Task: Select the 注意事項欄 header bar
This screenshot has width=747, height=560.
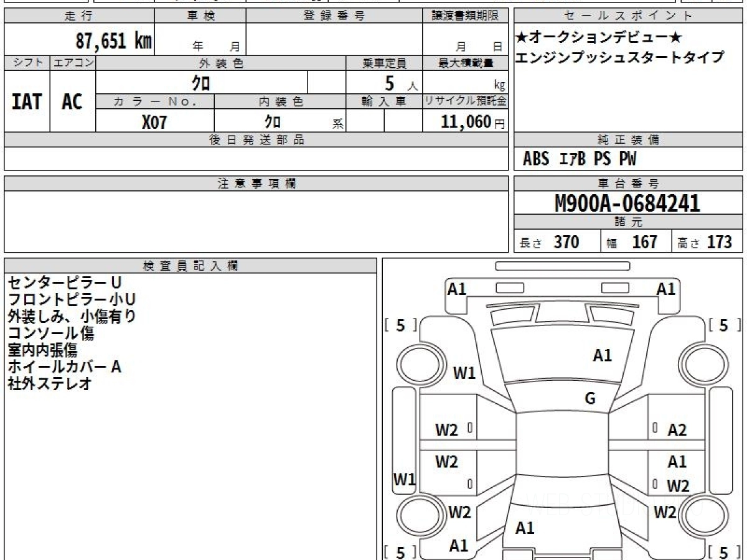Action: [256, 184]
